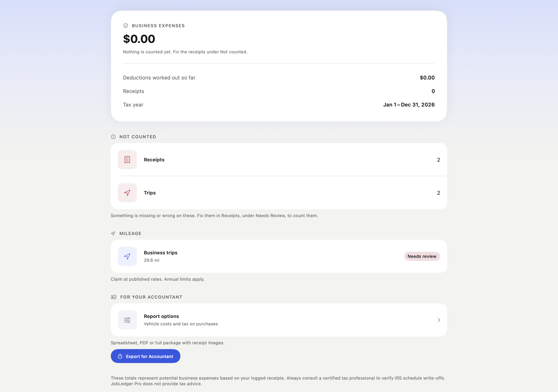
Task: Click the Receipts count of 2
Action: (438, 160)
